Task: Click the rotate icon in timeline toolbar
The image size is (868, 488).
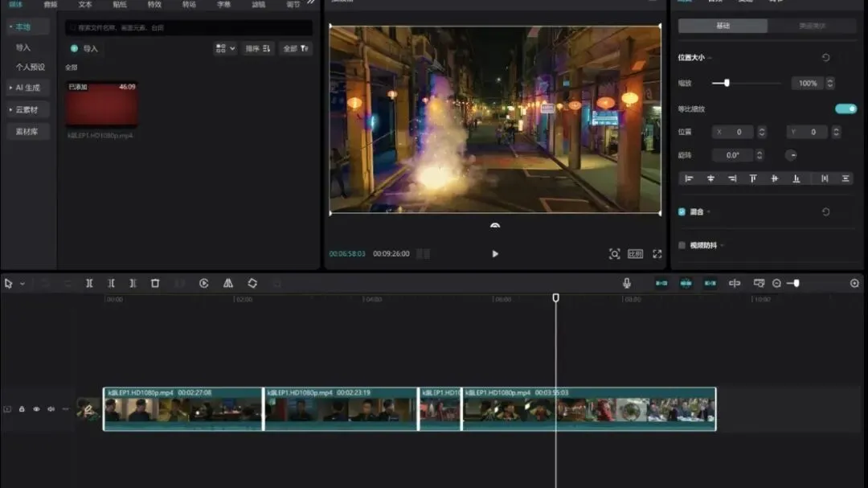Action: pos(252,284)
